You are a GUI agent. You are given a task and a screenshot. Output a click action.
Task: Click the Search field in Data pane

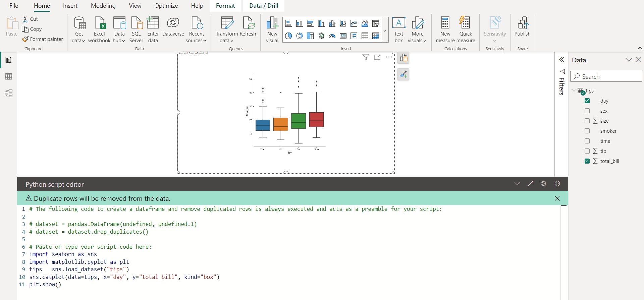[x=606, y=77]
